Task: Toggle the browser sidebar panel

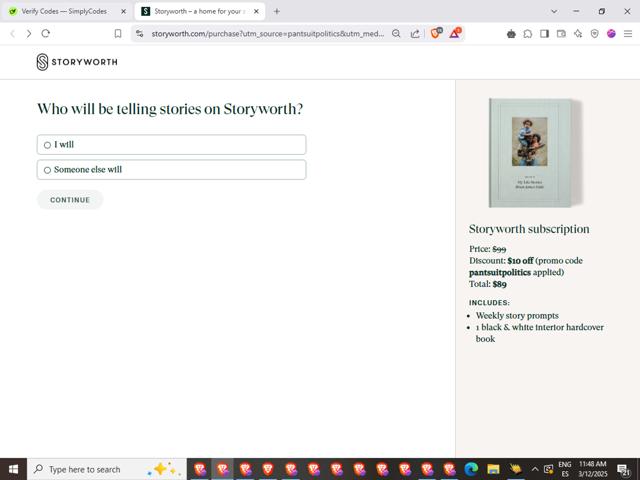Action: [x=544, y=34]
